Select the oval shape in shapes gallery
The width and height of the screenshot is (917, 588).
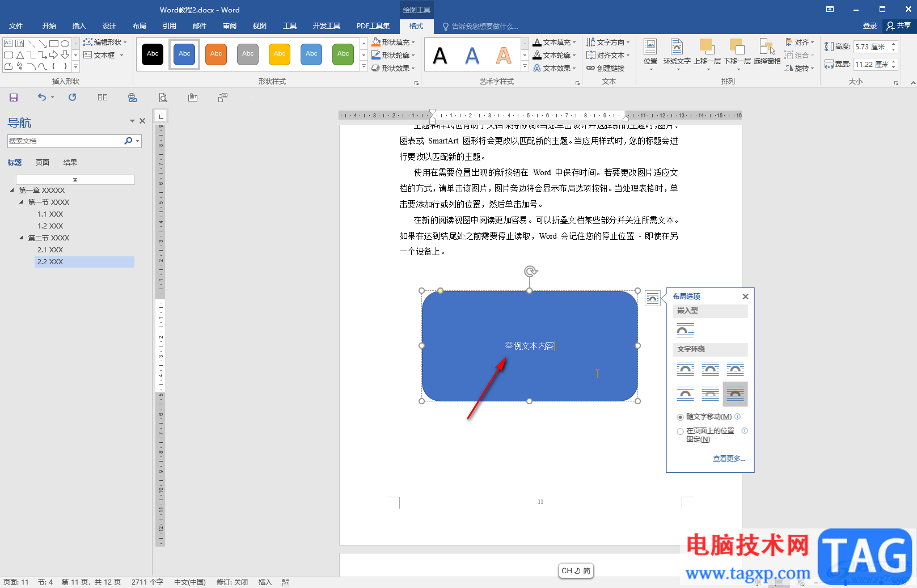(65, 44)
